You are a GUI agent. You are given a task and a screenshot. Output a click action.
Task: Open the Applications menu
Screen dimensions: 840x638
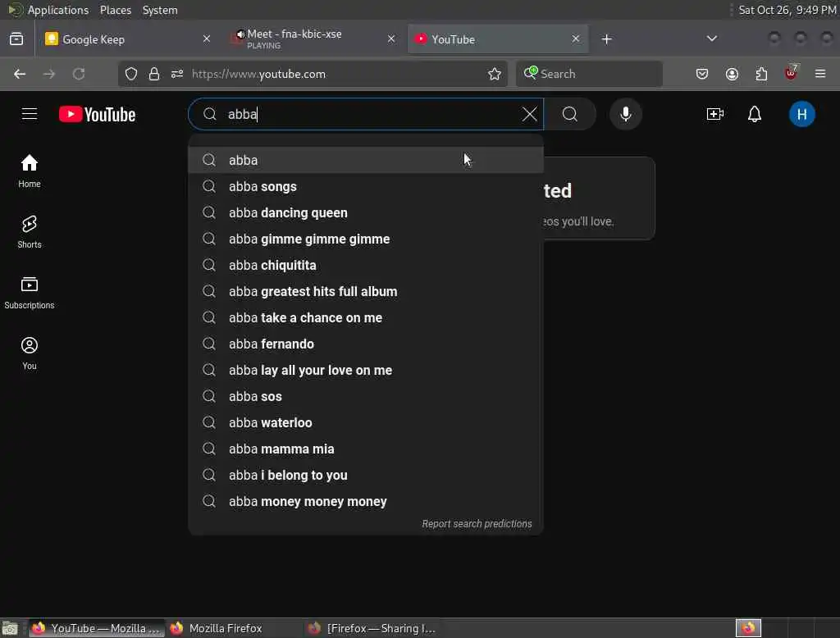point(58,10)
